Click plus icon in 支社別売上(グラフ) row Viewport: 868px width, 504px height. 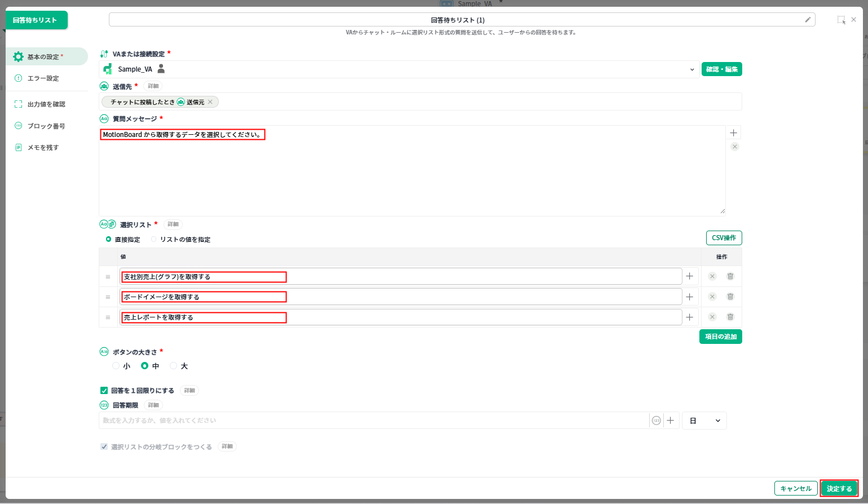point(689,277)
